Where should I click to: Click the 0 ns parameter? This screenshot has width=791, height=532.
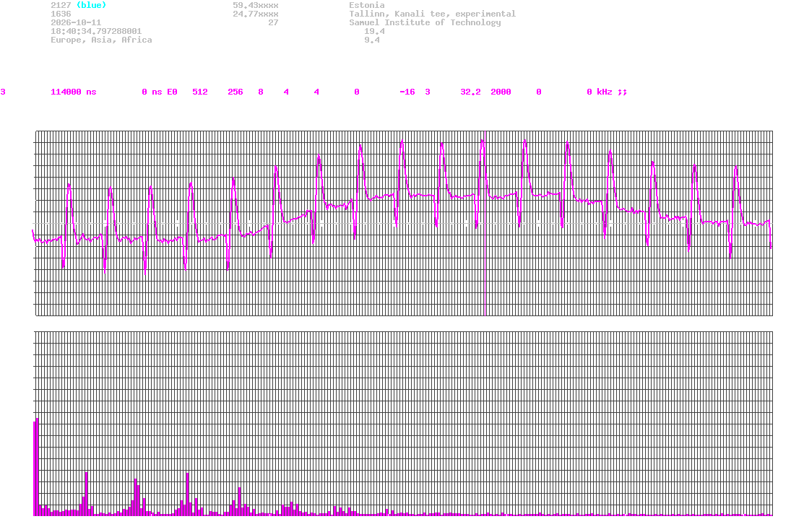[152, 92]
